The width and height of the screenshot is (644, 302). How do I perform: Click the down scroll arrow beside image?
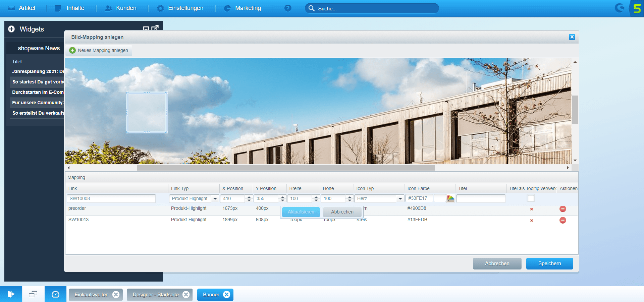575,161
